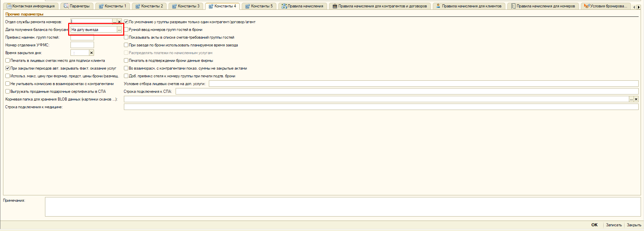The height and width of the screenshot is (231, 644).
Task: Click the Условие отбора лицевых счетов field
Action: click(x=423, y=84)
